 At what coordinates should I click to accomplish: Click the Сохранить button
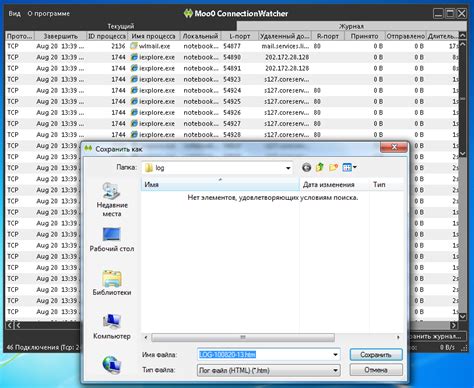[x=376, y=355]
